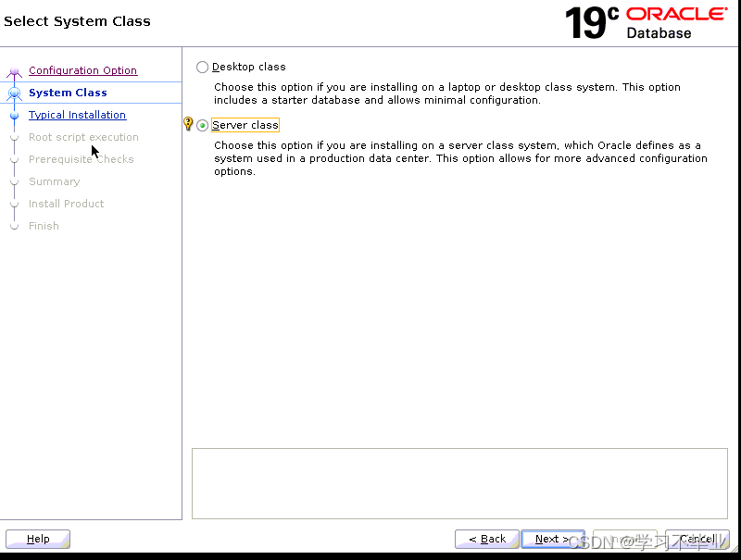
Task: Open the Typical Installation step link
Action: [77, 115]
